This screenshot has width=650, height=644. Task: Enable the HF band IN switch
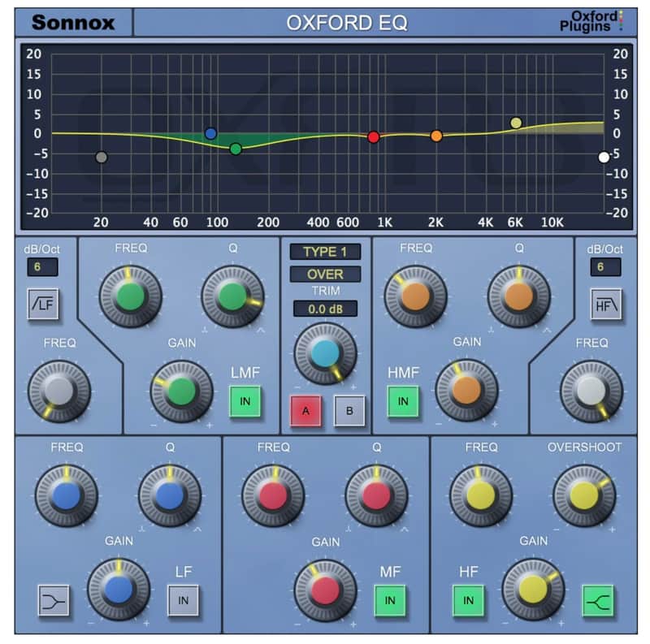[467, 601]
